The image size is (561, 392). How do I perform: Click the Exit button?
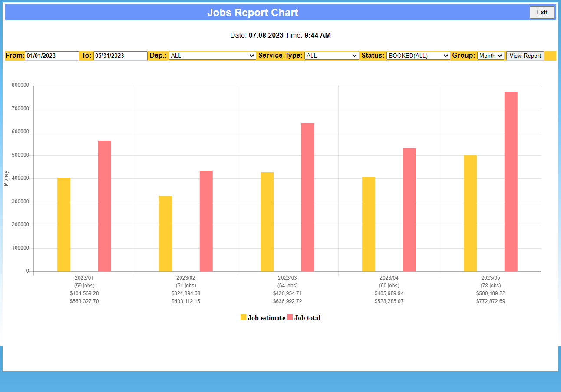pyautogui.click(x=542, y=13)
